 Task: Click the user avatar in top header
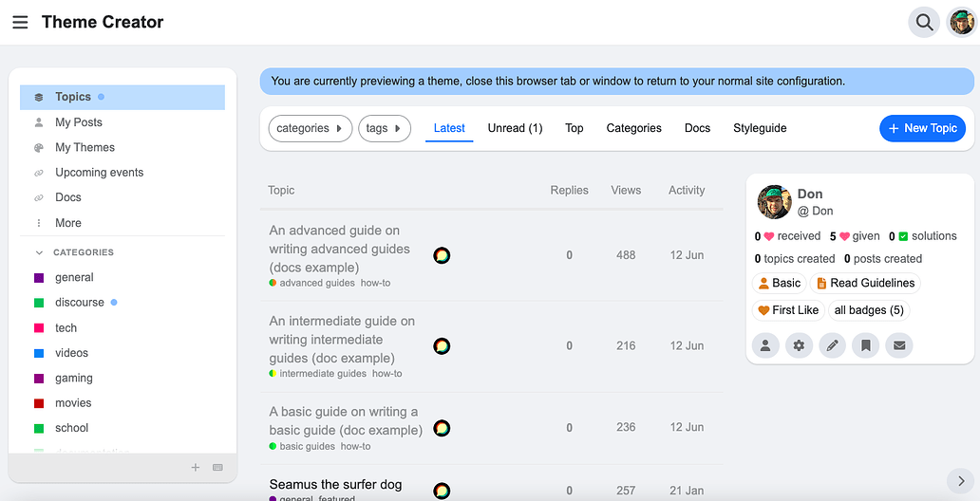pyautogui.click(x=962, y=22)
